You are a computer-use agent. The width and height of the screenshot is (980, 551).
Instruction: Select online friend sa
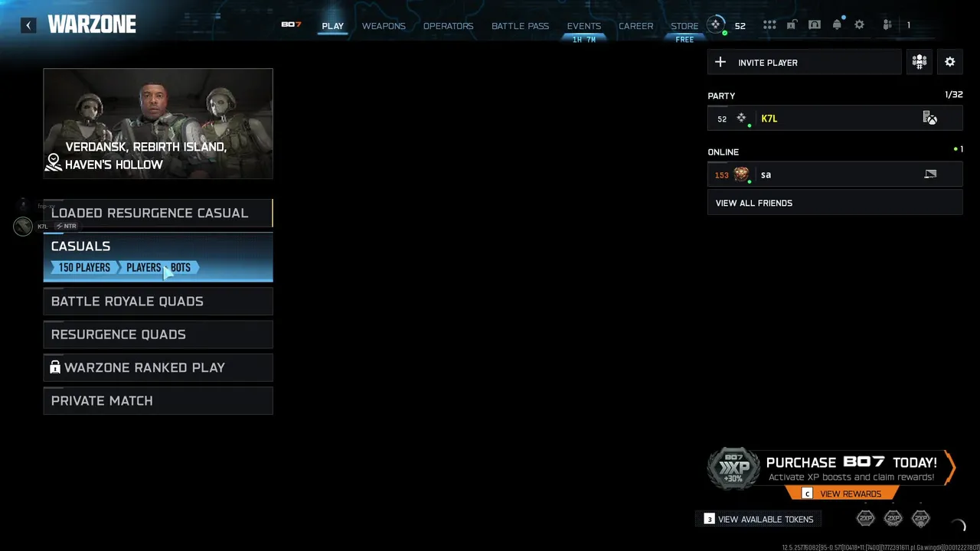(x=835, y=174)
